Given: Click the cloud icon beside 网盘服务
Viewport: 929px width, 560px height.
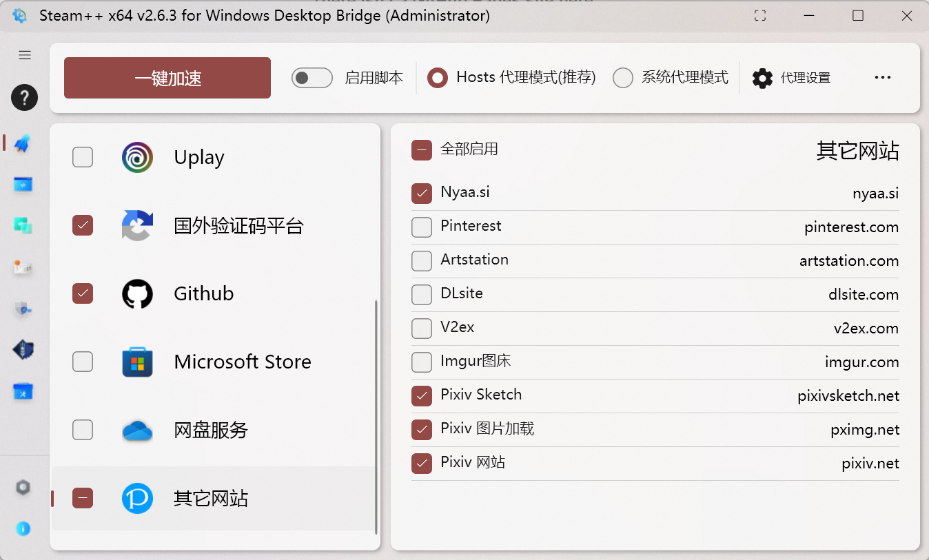Looking at the screenshot, I should [137, 431].
